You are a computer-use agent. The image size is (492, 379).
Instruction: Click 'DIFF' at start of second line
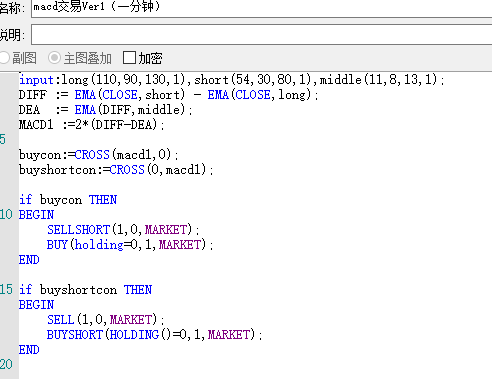click(x=33, y=95)
